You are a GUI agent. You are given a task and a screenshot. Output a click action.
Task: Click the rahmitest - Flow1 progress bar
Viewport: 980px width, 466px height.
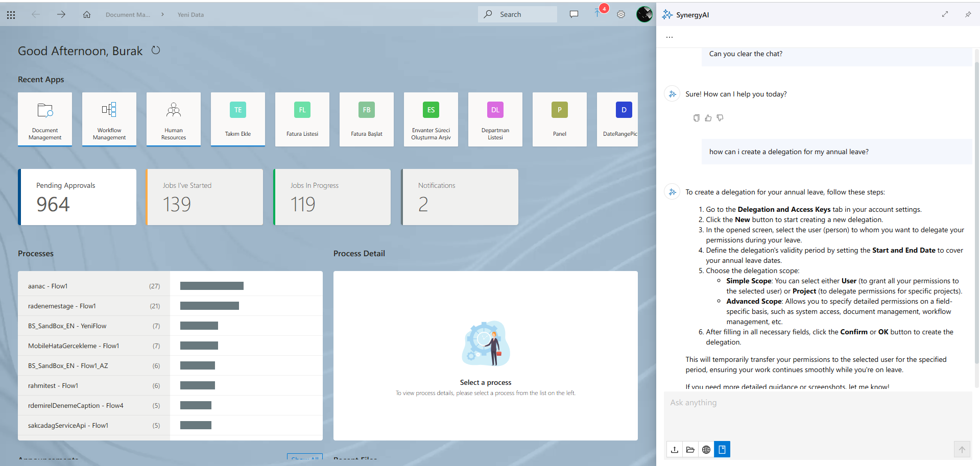(198, 385)
